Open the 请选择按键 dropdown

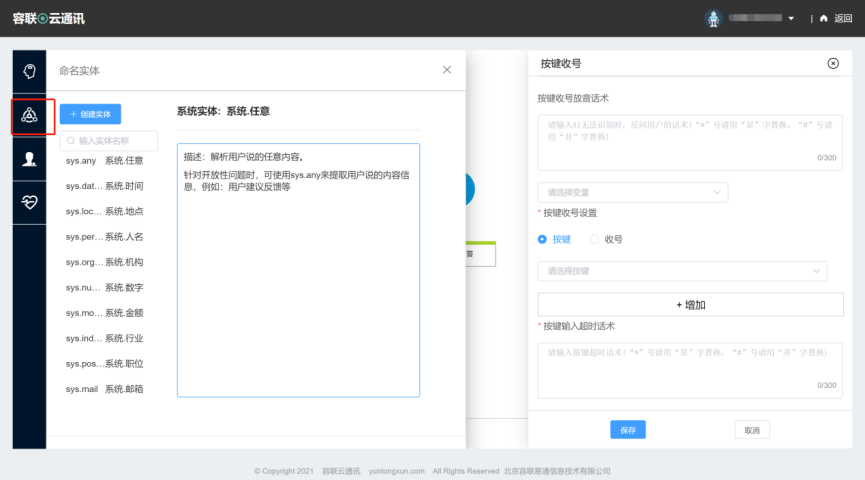click(682, 271)
